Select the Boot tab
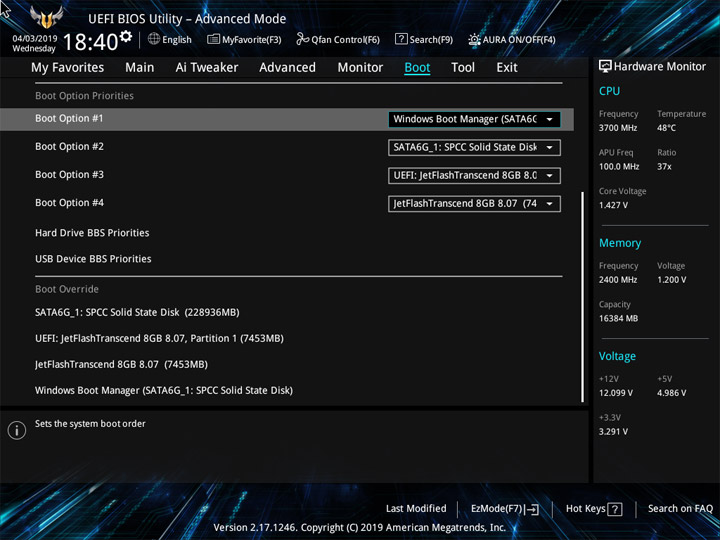This screenshot has height=540, width=720. pos(417,68)
